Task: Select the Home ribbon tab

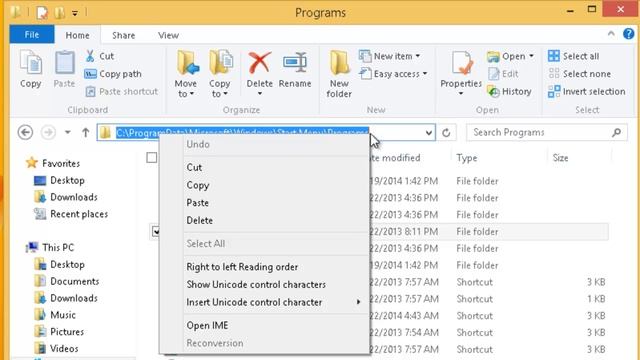Action: pyautogui.click(x=78, y=36)
